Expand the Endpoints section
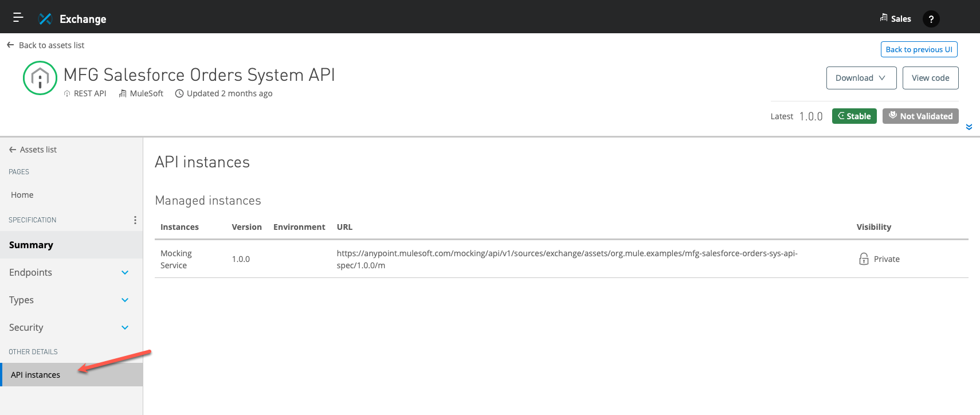 coord(125,273)
